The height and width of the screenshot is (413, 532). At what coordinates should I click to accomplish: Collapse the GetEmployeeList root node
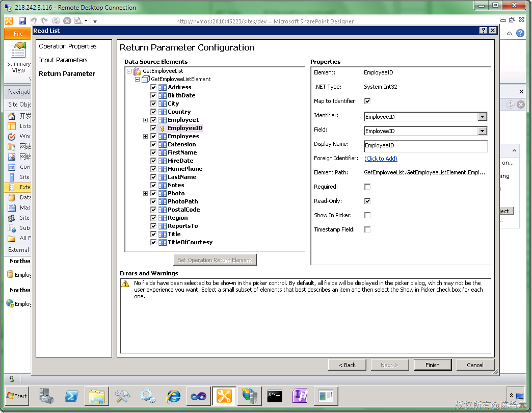(x=129, y=71)
